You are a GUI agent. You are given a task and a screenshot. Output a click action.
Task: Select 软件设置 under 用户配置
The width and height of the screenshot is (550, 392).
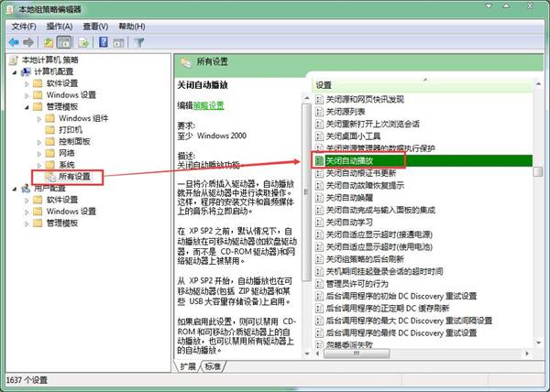(x=62, y=200)
